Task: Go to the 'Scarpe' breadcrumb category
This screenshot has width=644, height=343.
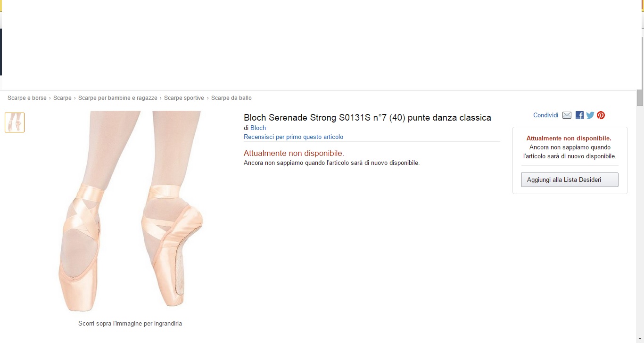Action: pyautogui.click(x=62, y=98)
